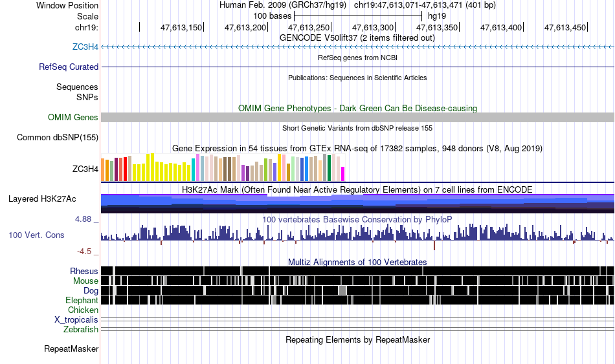Click the 4.88 conservation axis maximum value
Screen dimensions: 615x364
pos(83,219)
